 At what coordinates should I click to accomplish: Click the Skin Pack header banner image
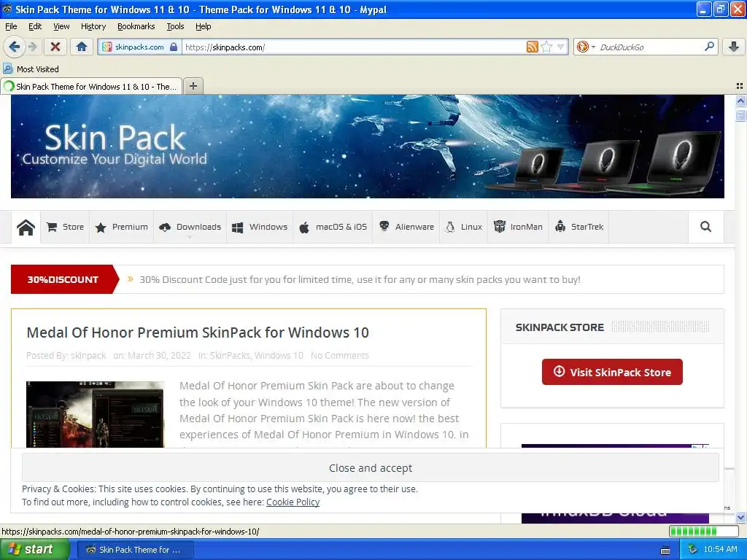tap(368, 146)
